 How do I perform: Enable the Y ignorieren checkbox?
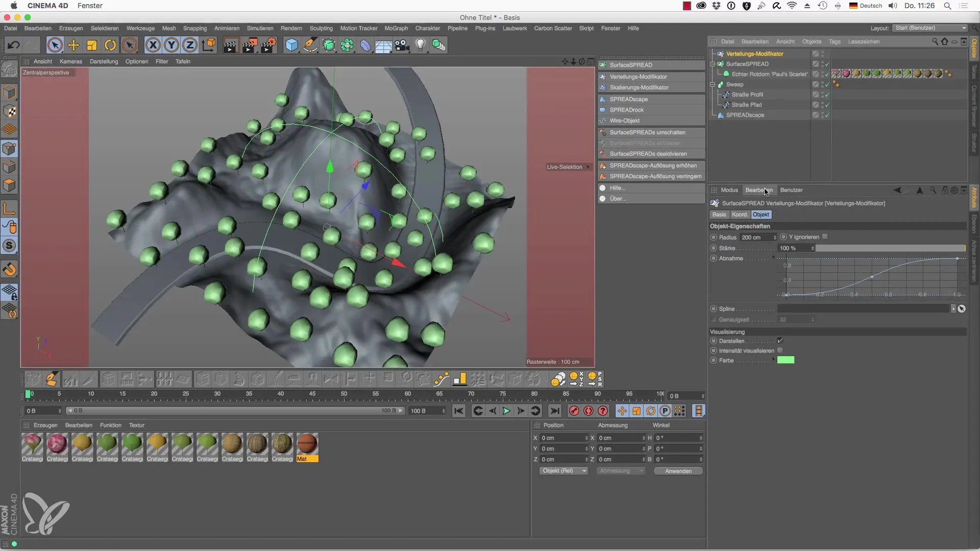pos(825,237)
